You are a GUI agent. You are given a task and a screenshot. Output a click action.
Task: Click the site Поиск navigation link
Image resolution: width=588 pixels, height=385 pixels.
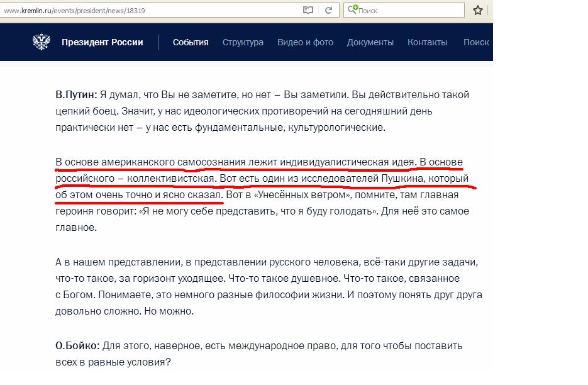pos(476,42)
